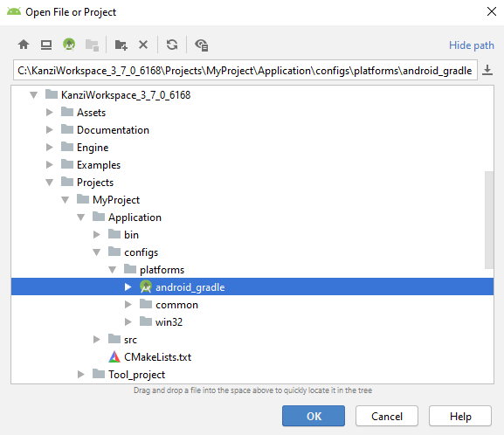The height and width of the screenshot is (435, 504).
Task: Go to the Home directory icon
Action: 24,45
